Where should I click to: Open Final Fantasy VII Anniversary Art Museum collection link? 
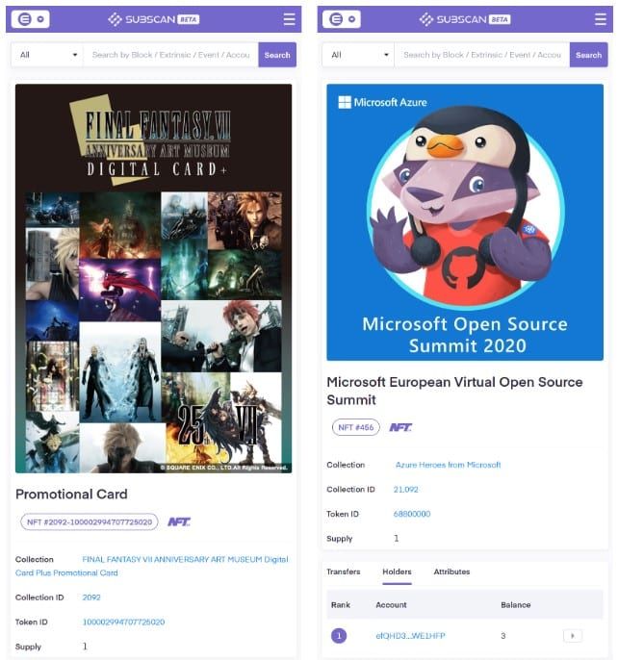click(x=152, y=566)
